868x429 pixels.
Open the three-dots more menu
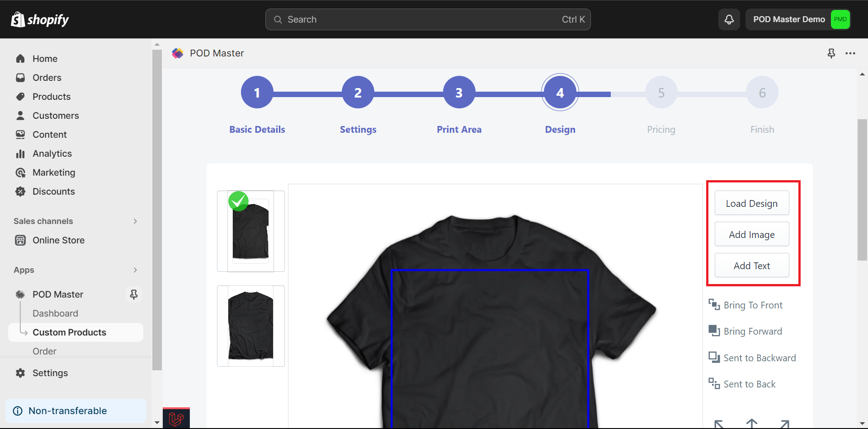(x=850, y=53)
